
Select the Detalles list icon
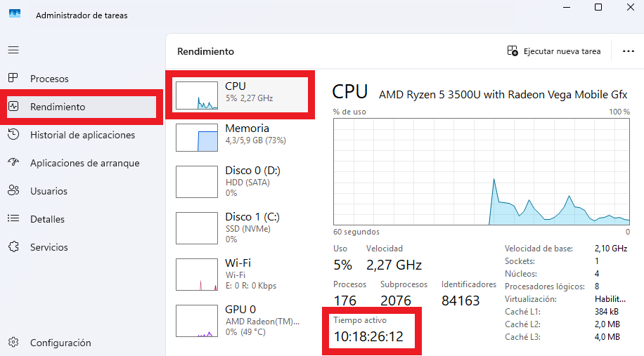tap(13, 218)
